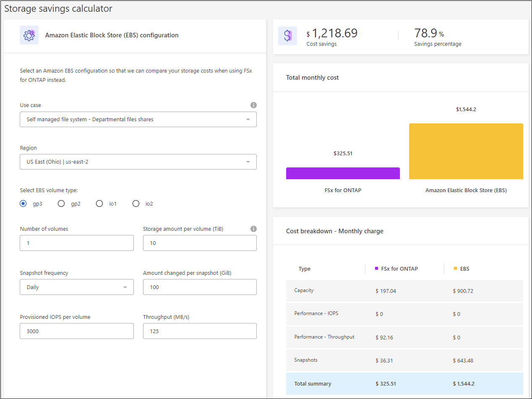Viewport: 532px width, 399px height.
Task: Click the EBS configuration gear icon
Action: [x=29, y=35]
